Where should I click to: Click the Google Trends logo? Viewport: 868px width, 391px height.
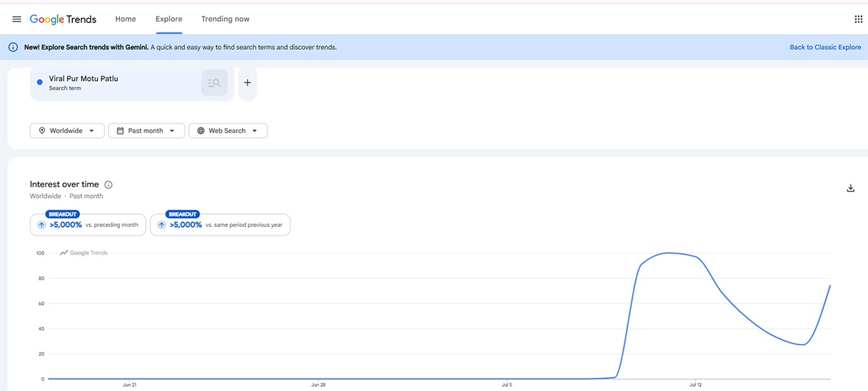click(x=63, y=19)
